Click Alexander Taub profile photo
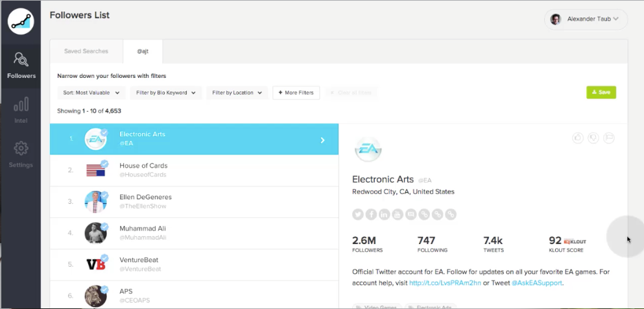 (555, 19)
